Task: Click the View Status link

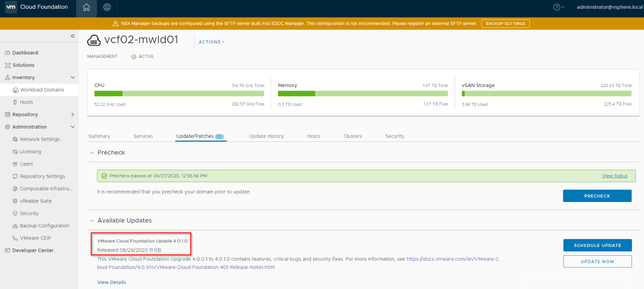Action: (x=615, y=176)
